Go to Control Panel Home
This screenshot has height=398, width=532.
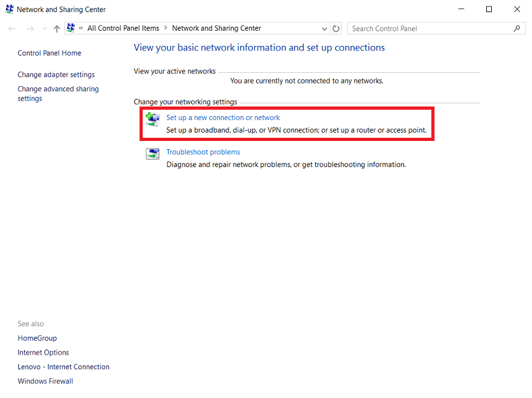49,53
